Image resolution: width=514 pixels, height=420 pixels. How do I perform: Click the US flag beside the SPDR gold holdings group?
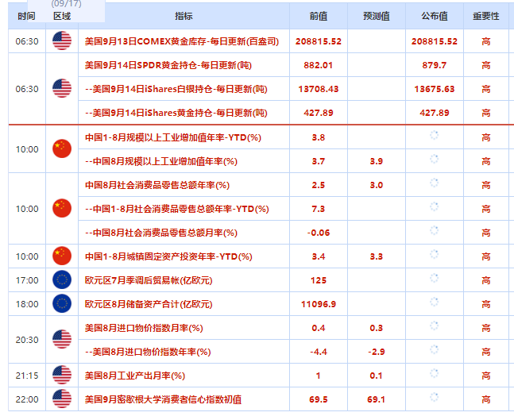62,88
